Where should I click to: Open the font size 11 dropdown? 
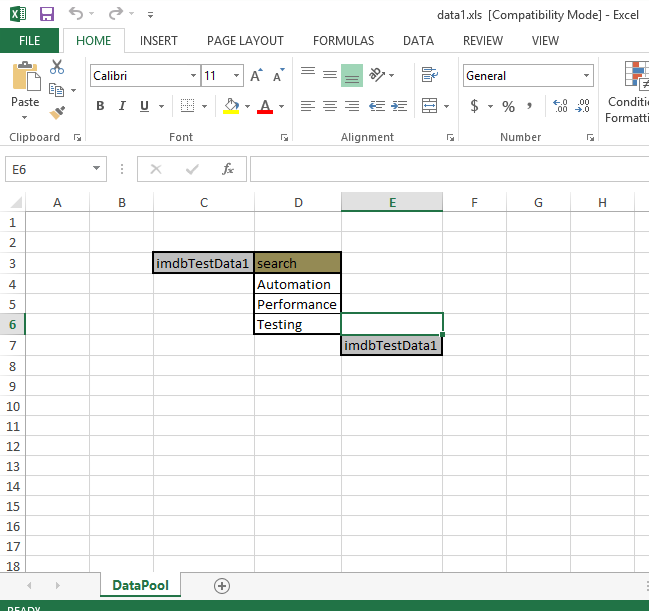click(236, 76)
